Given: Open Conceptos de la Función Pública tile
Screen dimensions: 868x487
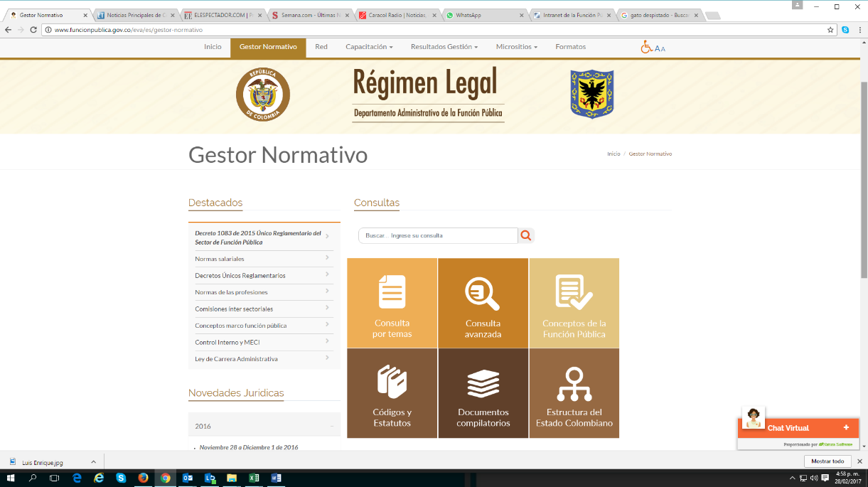Looking at the screenshot, I should [574, 303].
